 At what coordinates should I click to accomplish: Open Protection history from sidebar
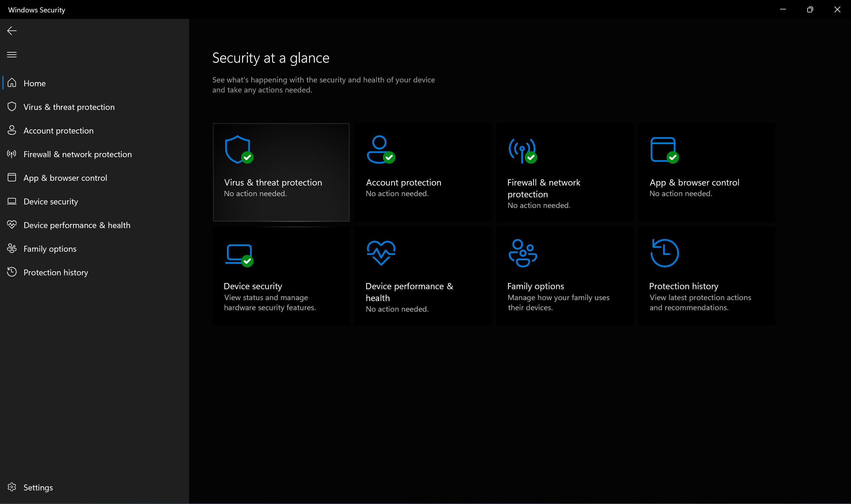(94, 272)
